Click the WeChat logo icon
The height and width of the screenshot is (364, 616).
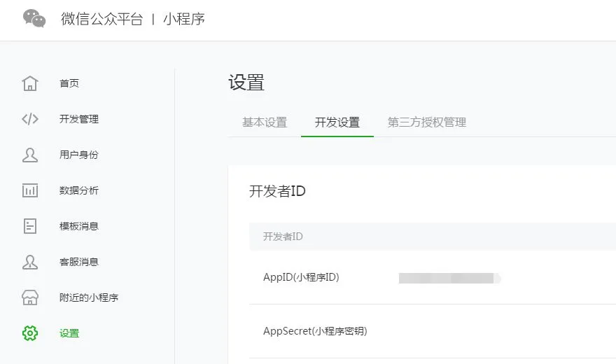coord(34,19)
